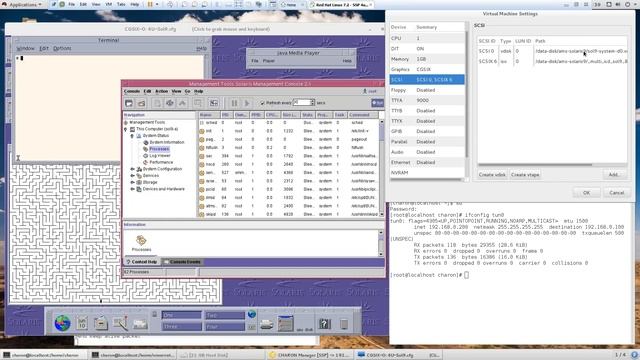The image size is (640, 360).
Task: Open text note pencil icon in CDE panel
Action: coord(120,324)
